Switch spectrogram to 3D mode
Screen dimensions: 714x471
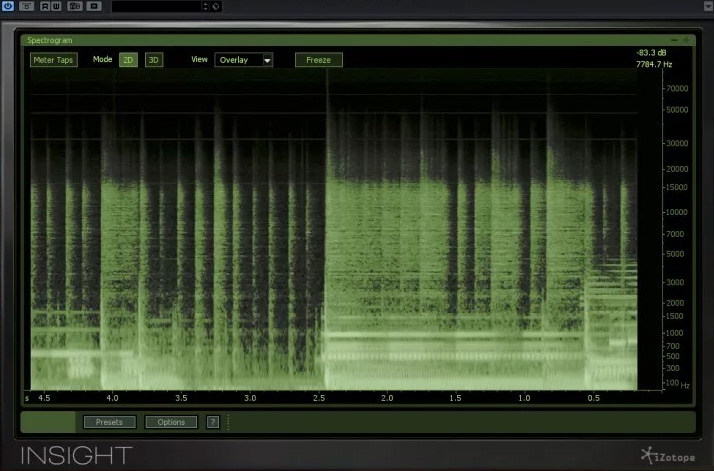(x=154, y=60)
